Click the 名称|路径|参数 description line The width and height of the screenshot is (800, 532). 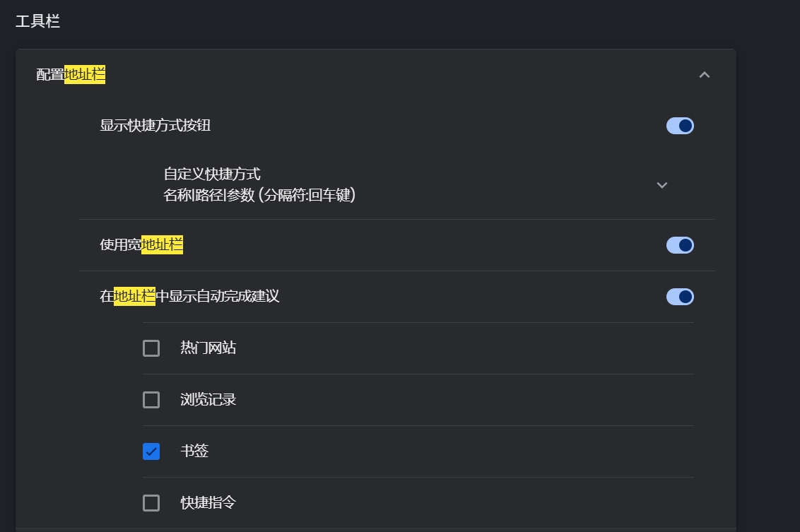pyautogui.click(x=259, y=196)
